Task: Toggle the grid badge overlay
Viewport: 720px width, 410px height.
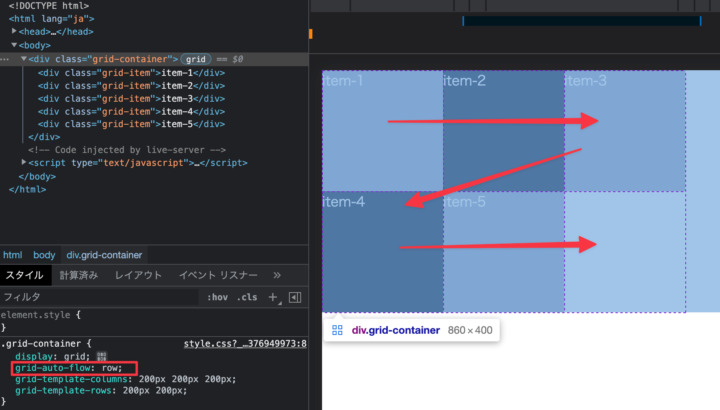Action: click(x=196, y=59)
